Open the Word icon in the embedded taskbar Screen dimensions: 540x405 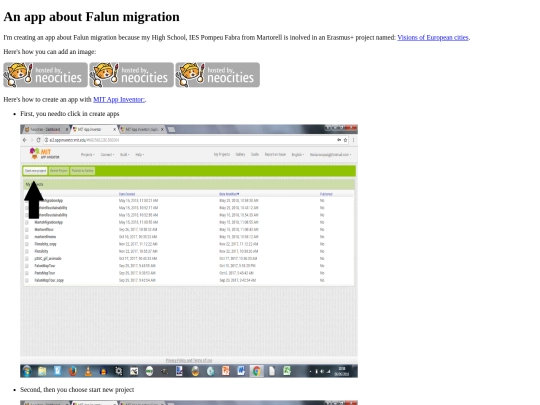tap(241, 371)
